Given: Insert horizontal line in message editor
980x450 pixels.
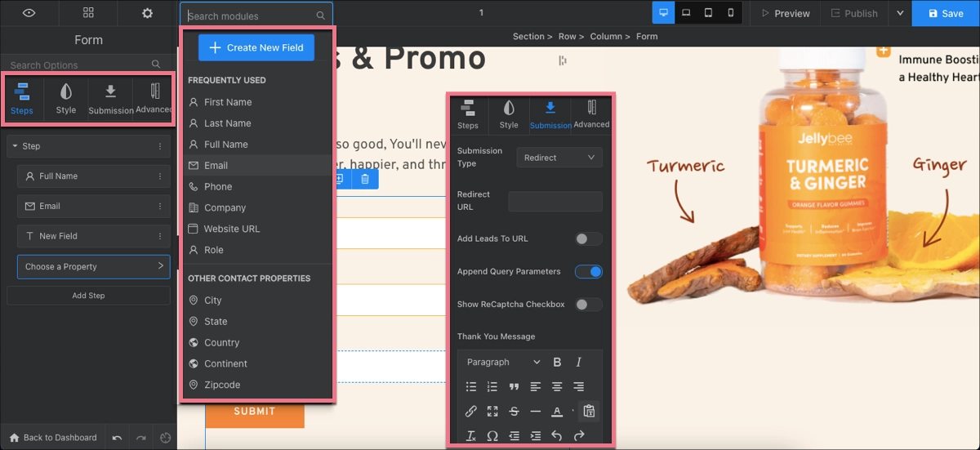Looking at the screenshot, I should coord(535,411).
